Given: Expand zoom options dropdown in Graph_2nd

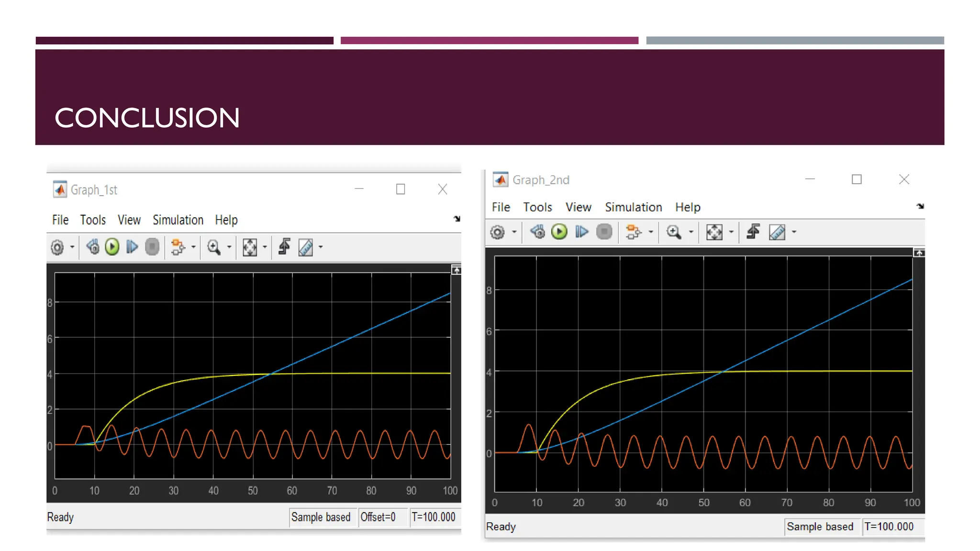Looking at the screenshot, I should pos(691,232).
